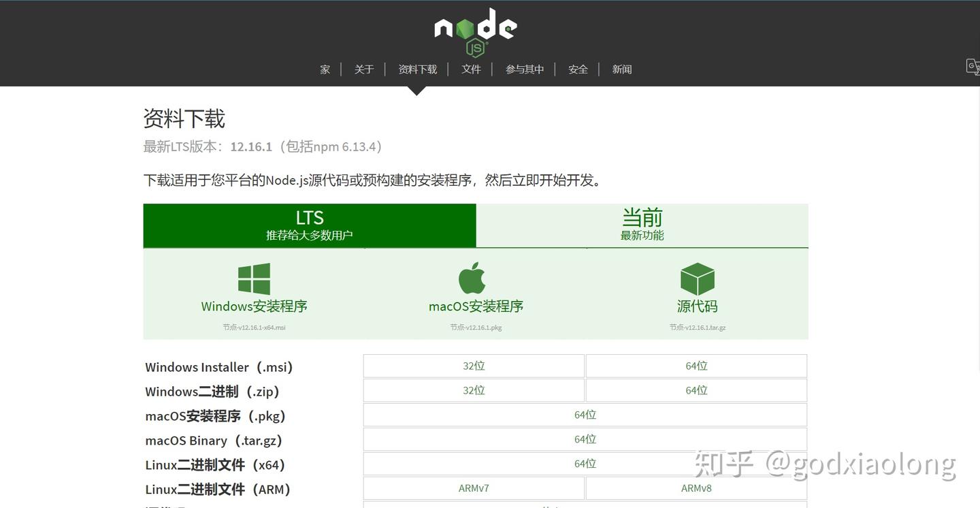
Task: Click the translate icon at right edge
Action: pyautogui.click(x=973, y=67)
